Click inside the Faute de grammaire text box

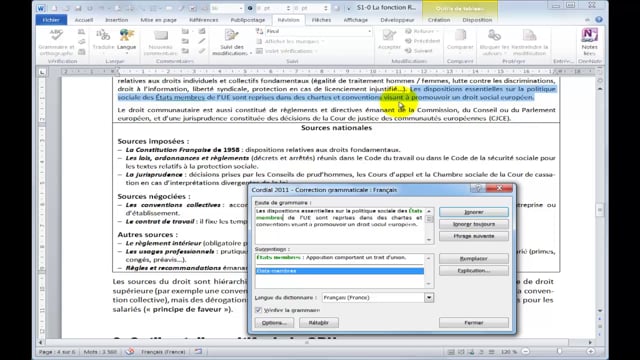(340, 226)
